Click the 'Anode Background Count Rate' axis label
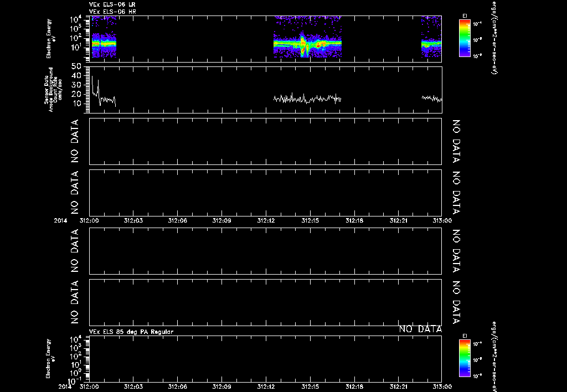567x392 pixels. point(53,90)
